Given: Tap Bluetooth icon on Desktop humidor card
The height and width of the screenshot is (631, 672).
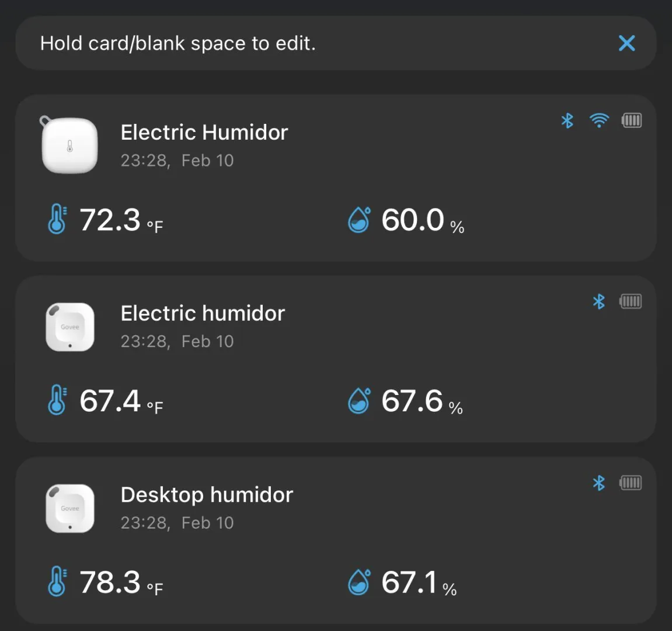Looking at the screenshot, I should pos(598,483).
